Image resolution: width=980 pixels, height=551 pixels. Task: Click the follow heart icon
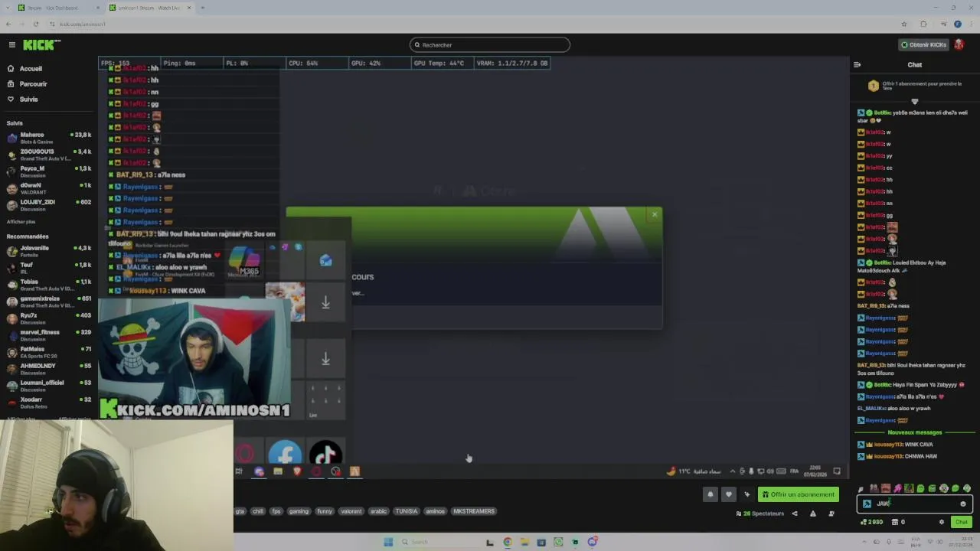pyautogui.click(x=728, y=494)
